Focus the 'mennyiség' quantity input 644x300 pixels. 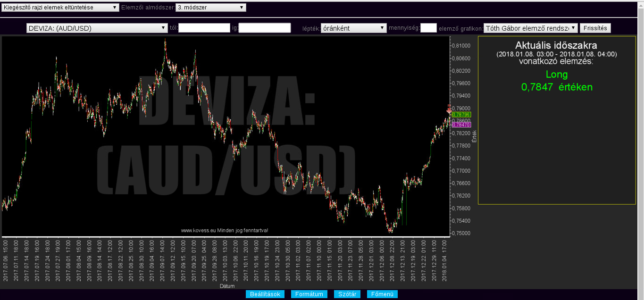click(x=428, y=28)
